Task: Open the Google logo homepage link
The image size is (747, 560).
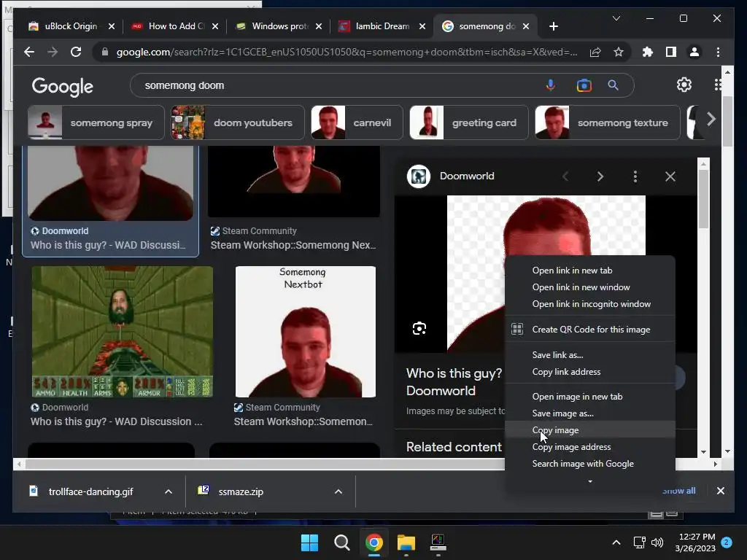Action: click(x=63, y=86)
